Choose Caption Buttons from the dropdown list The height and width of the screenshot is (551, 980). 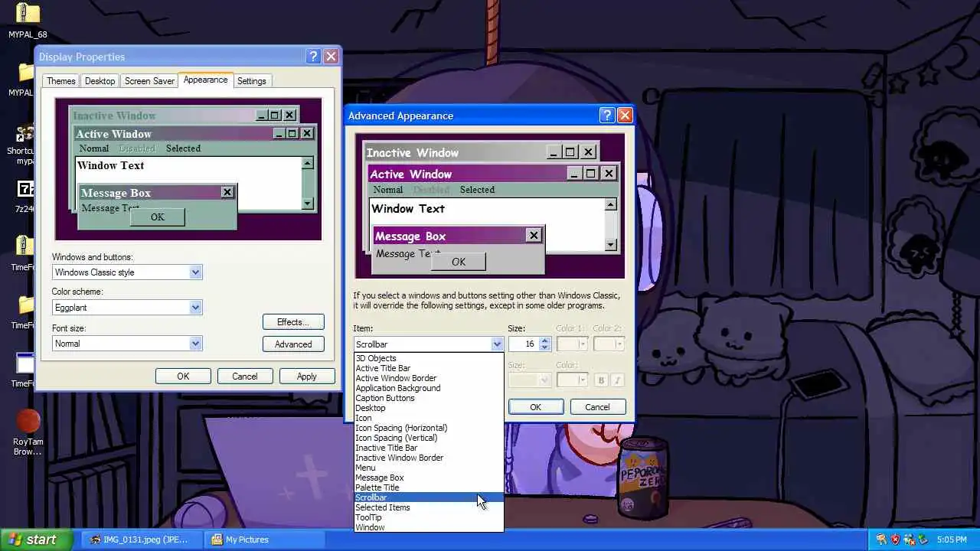coord(429,398)
